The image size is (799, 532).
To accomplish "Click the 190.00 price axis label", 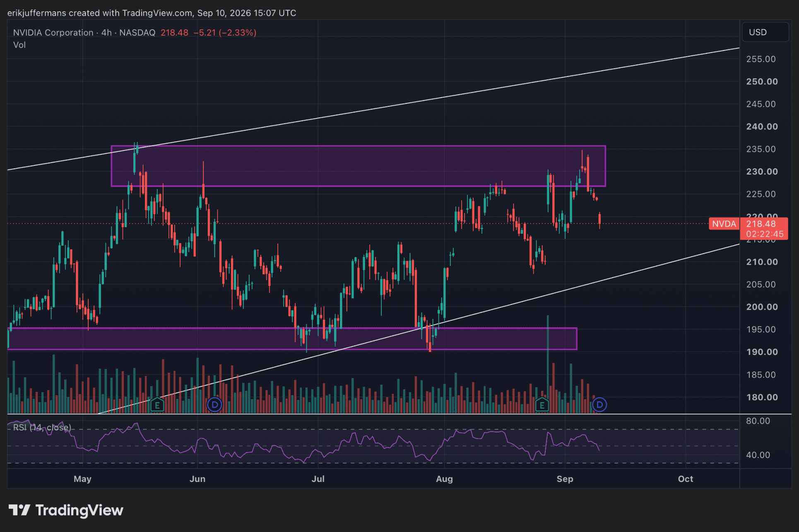I will pyautogui.click(x=762, y=352).
